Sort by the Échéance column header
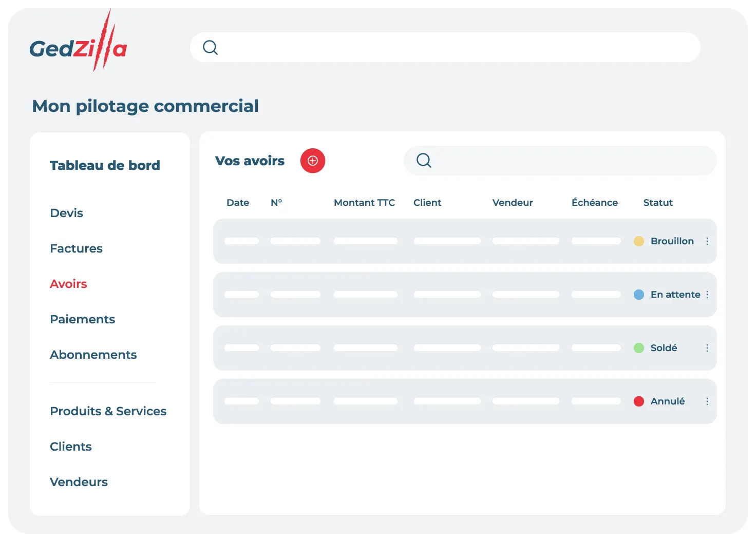Screen dimensions: 756x542 coord(595,202)
